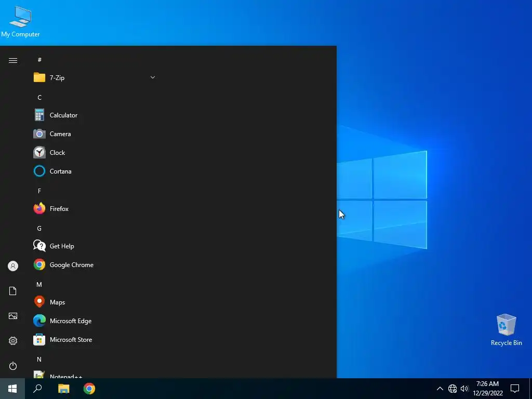Open Documents from the Start sidebar

point(13,291)
